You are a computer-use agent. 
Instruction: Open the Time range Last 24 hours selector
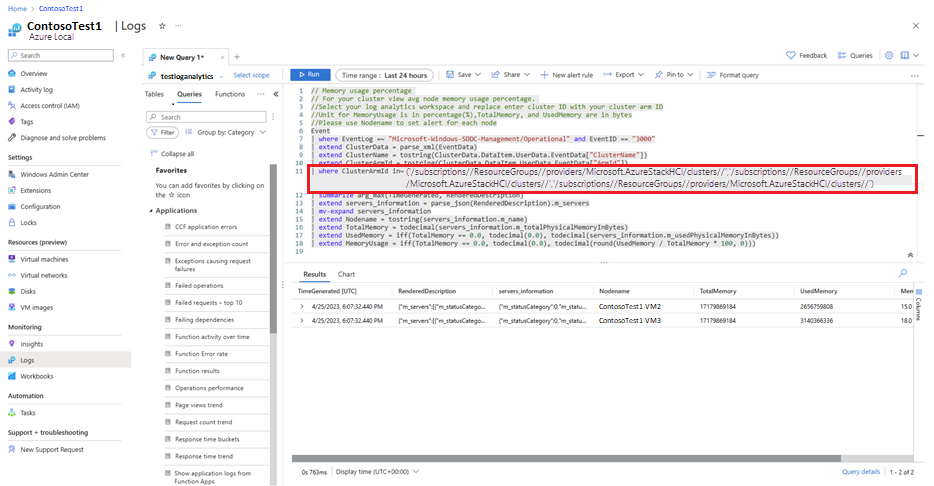385,75
